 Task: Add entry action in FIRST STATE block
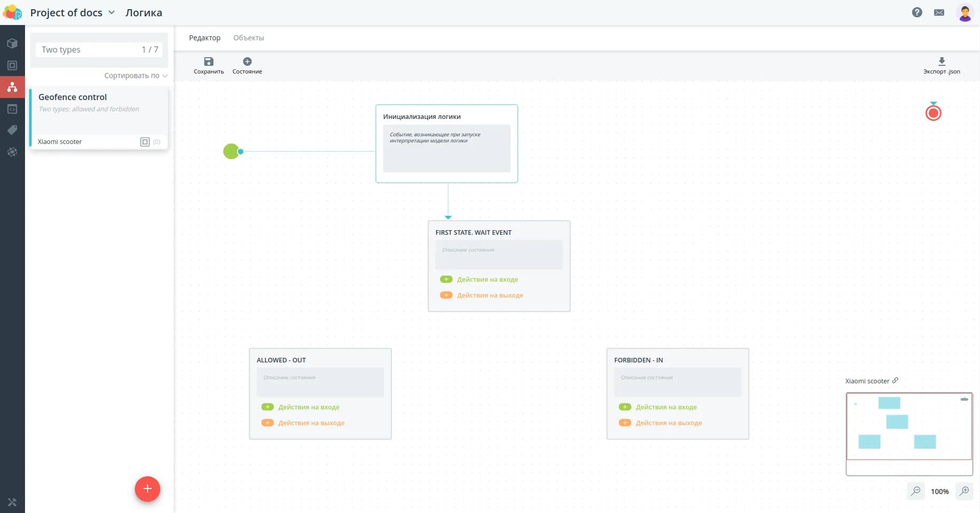coord(446,280)
